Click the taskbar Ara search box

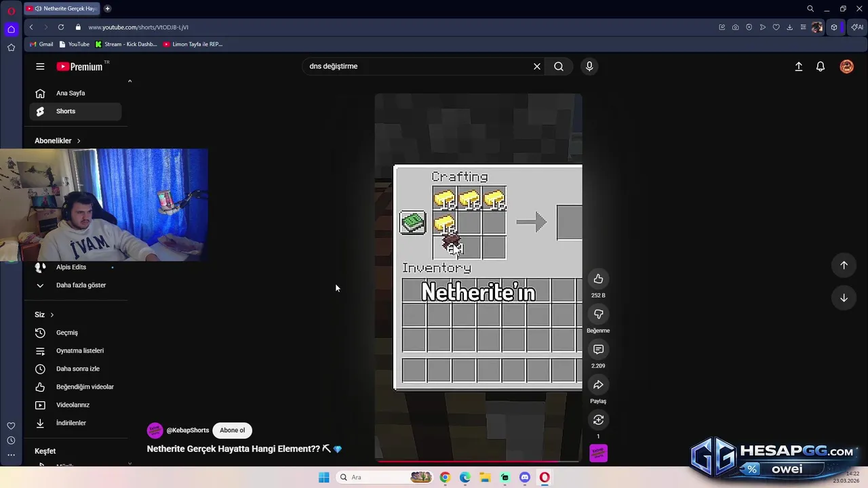[384, 477]
